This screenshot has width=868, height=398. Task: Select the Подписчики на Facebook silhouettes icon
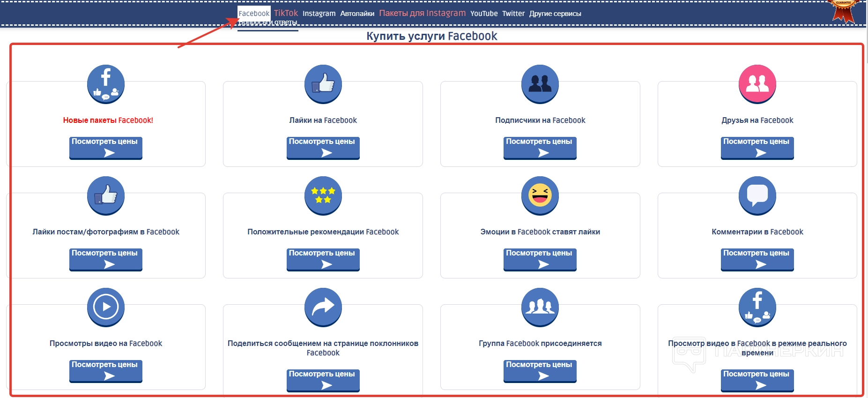click(x=540, y=84)
